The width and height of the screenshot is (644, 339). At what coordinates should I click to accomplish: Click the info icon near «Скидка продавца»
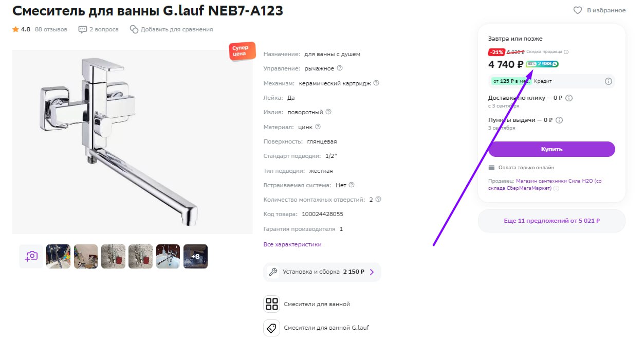pos(567,51)
